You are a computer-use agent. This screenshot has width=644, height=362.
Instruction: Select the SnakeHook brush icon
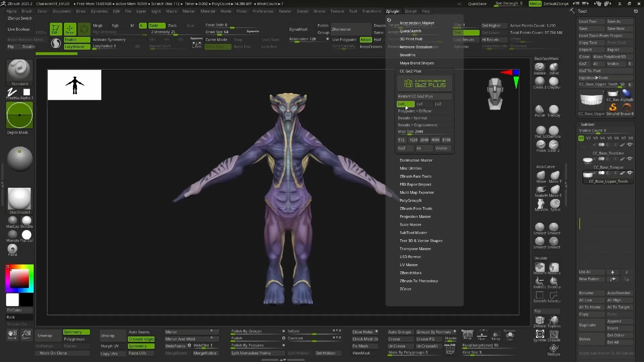click(541, 190)
